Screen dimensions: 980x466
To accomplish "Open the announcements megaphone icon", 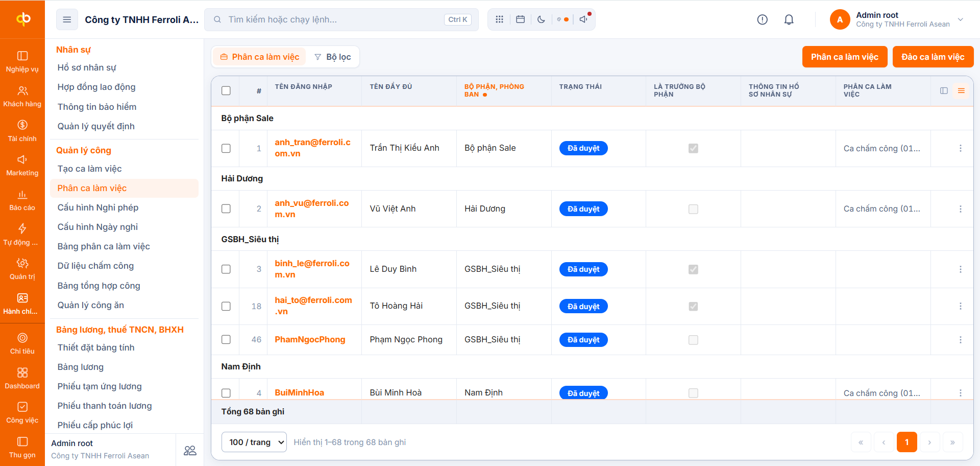I will click(x=583, y=19).
